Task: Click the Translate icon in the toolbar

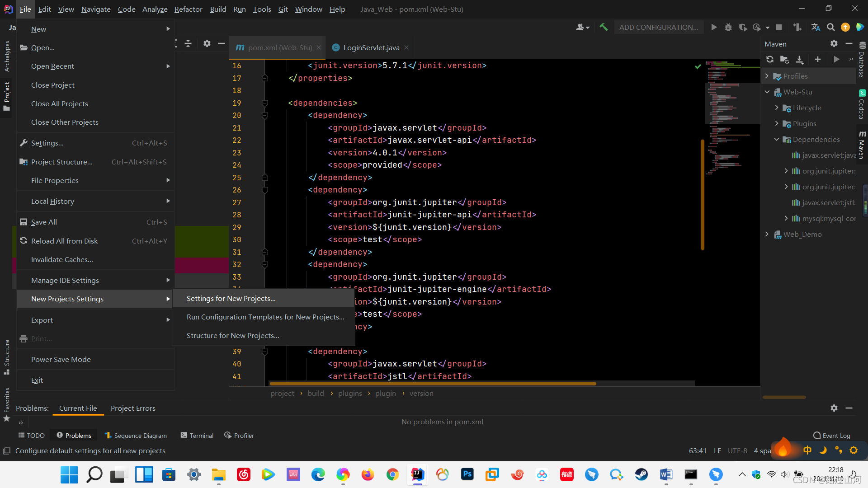Action: click(x=815, y=28)
